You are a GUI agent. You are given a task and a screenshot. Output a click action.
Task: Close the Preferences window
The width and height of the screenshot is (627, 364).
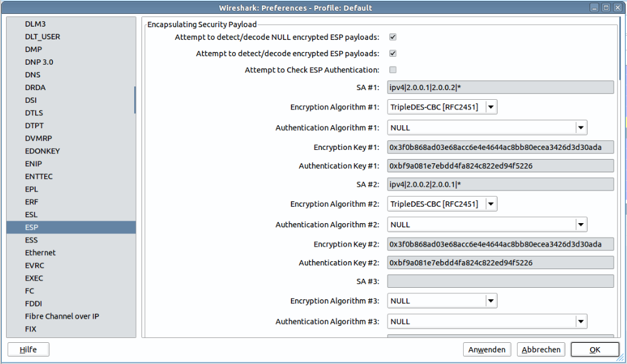click(x=618, y=8)
